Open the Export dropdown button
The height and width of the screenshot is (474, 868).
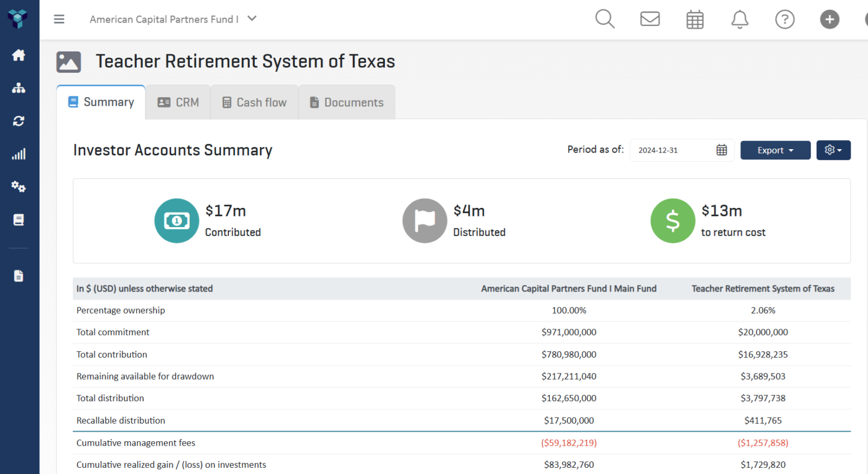point(775,150)
